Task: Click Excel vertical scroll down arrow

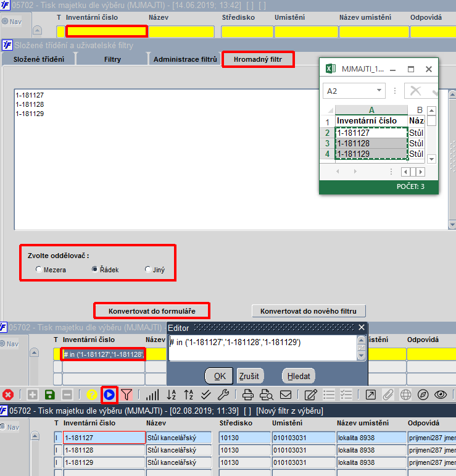Action: pyautogui.click(x=431, y=159)
